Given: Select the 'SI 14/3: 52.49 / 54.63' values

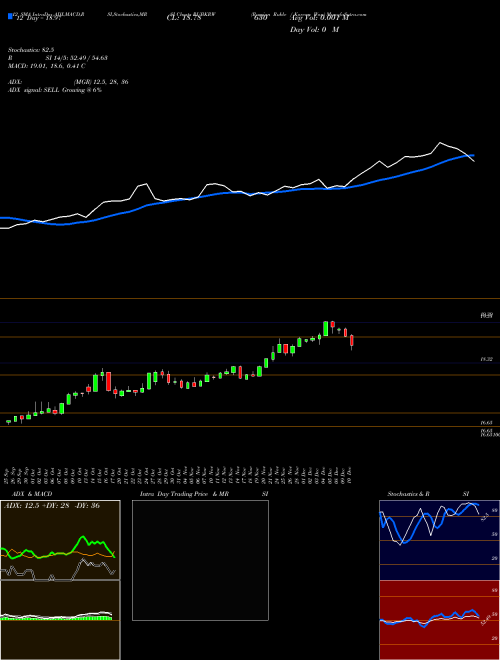Looking at the screenshot, I should pos(77,58).
